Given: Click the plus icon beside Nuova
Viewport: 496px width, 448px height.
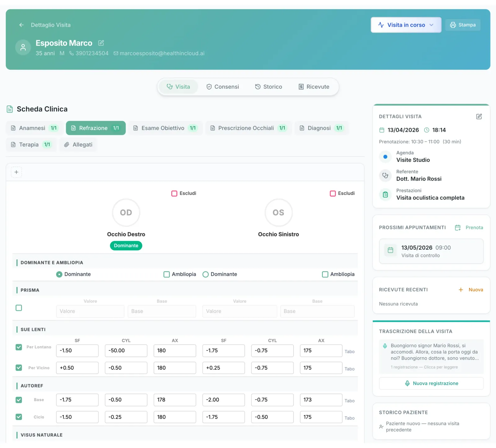Looking at the screenshot, I should coord(461,290).
